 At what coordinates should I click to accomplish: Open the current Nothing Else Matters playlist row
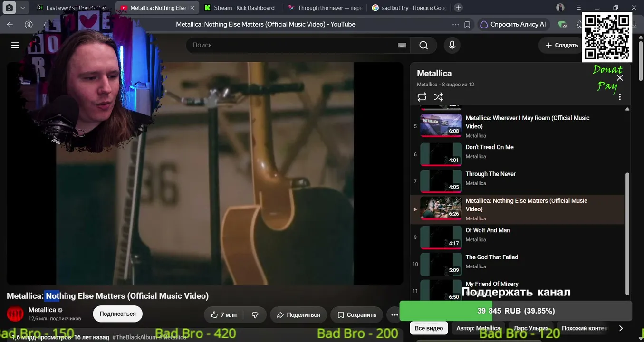point(517,209)
